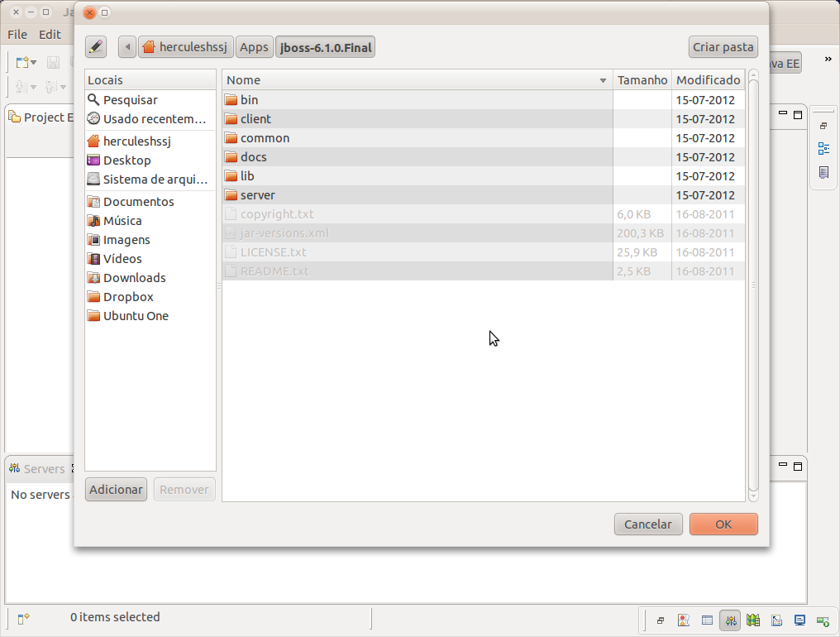This screenshot has height=637, width=840.
Task: Open the Task List fast view icon
Action: pos(823,172)
